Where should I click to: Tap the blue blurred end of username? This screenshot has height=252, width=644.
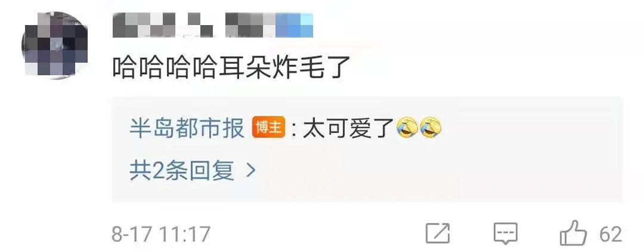(x=294, y=25)
